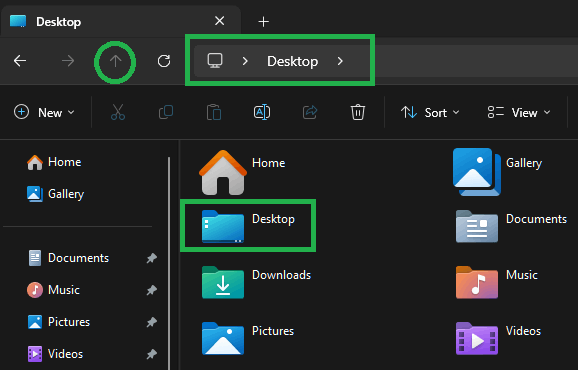Select the Documents folder in file pane
The image size is (578, 370).
511,226
